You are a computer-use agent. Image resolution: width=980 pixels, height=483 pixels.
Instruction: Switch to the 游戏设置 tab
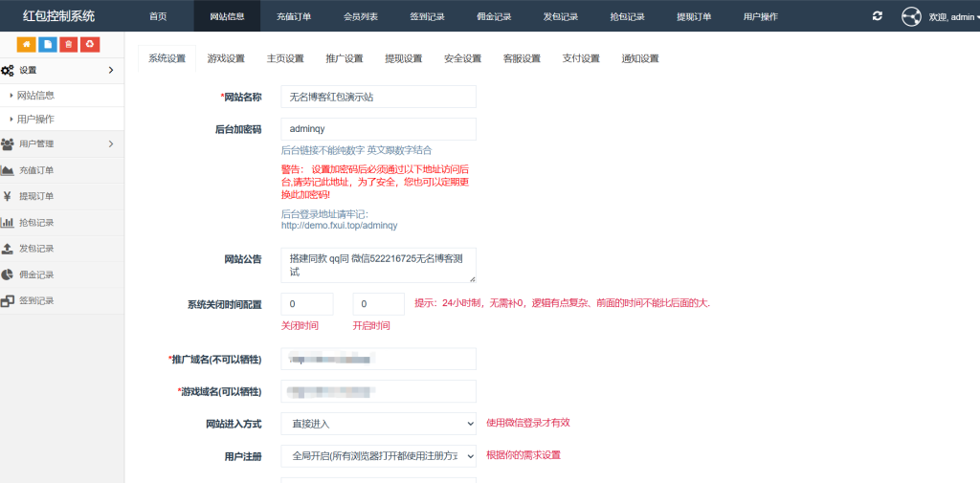[x=226, y=58]
